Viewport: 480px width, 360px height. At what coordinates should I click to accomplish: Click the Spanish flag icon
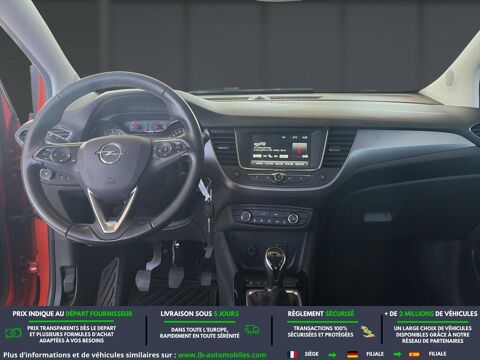[x=414, y=355]
